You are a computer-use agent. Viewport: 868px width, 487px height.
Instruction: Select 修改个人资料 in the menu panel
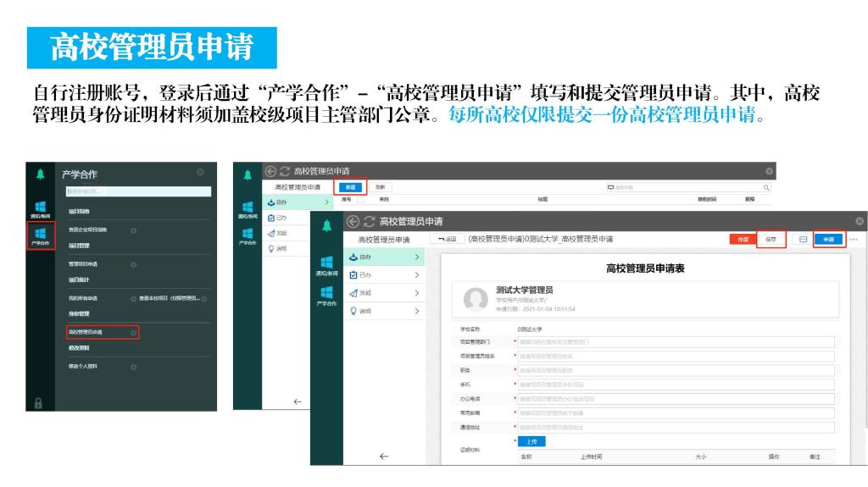83,366
